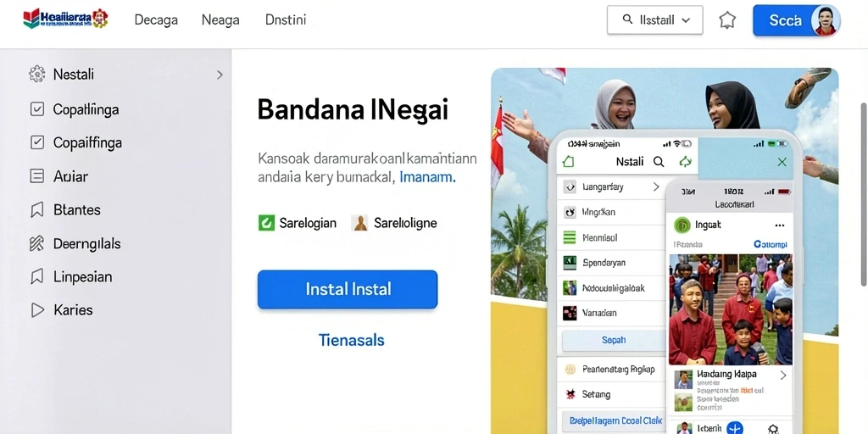The height and width of the screenshot is (434, 868).
Task: Open the Karies sidebar entry
Action: point(73,310)
